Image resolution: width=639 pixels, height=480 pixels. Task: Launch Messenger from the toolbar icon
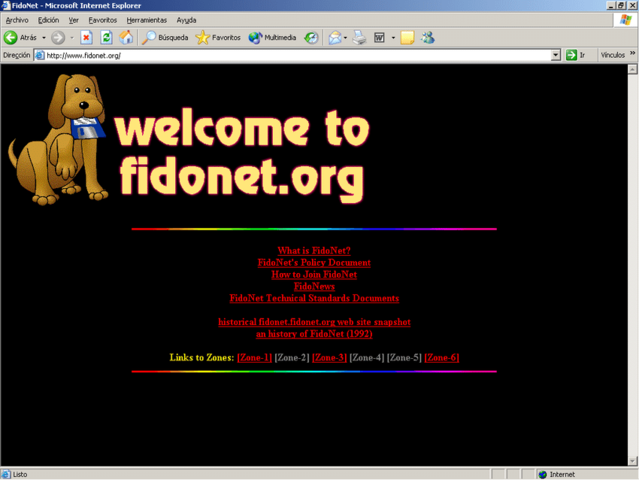tap(428, 37)
